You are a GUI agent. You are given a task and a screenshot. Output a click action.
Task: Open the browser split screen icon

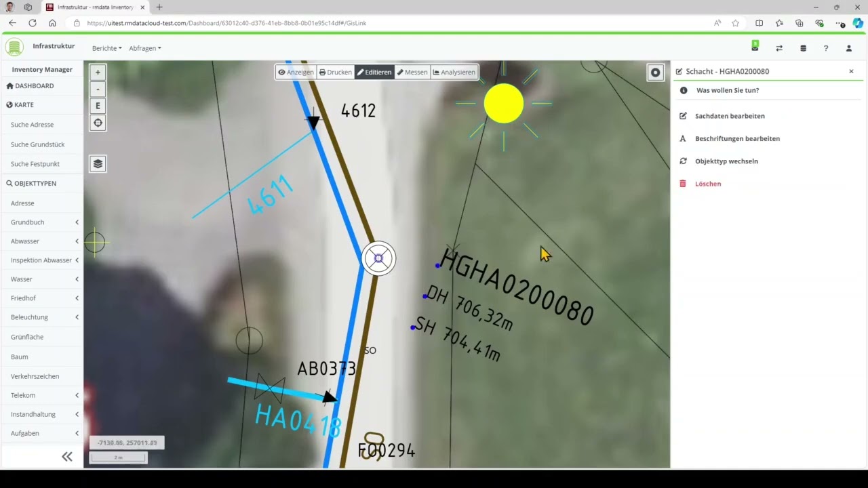[759, 23]
